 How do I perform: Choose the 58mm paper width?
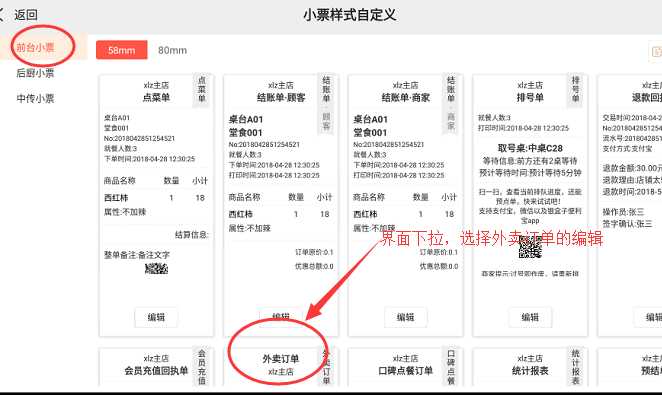coord(122,50)
